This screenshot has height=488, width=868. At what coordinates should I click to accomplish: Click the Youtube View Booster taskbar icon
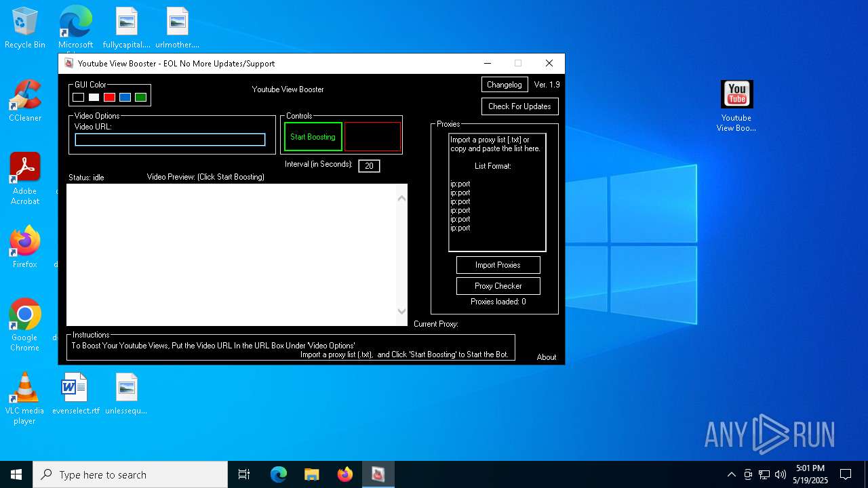378,474
